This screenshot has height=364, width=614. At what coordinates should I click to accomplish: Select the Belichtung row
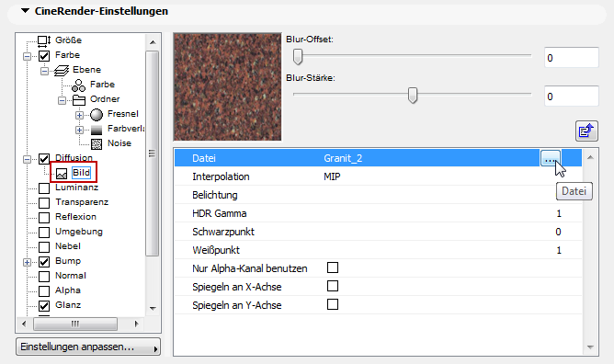tap(378, 195)
